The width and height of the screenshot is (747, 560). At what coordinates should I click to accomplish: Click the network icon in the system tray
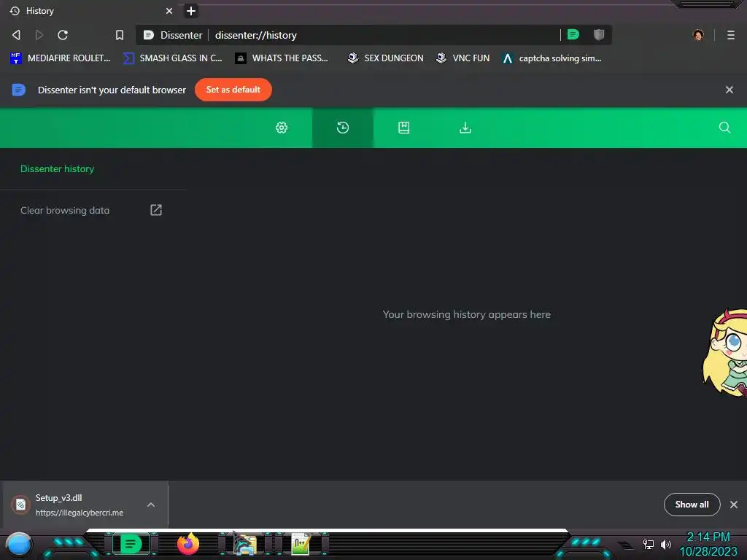pos(649,544)
